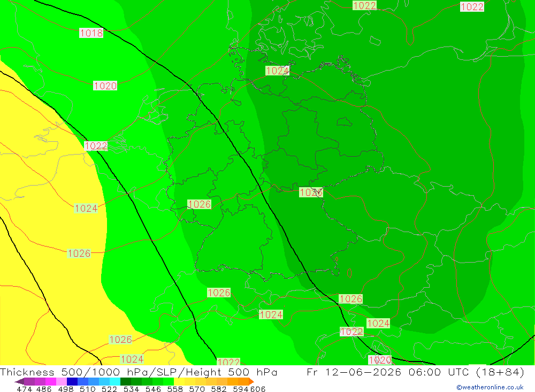Click the legend value 570
The width and height of the screenshot is (535, 392).
pos(196,389)
